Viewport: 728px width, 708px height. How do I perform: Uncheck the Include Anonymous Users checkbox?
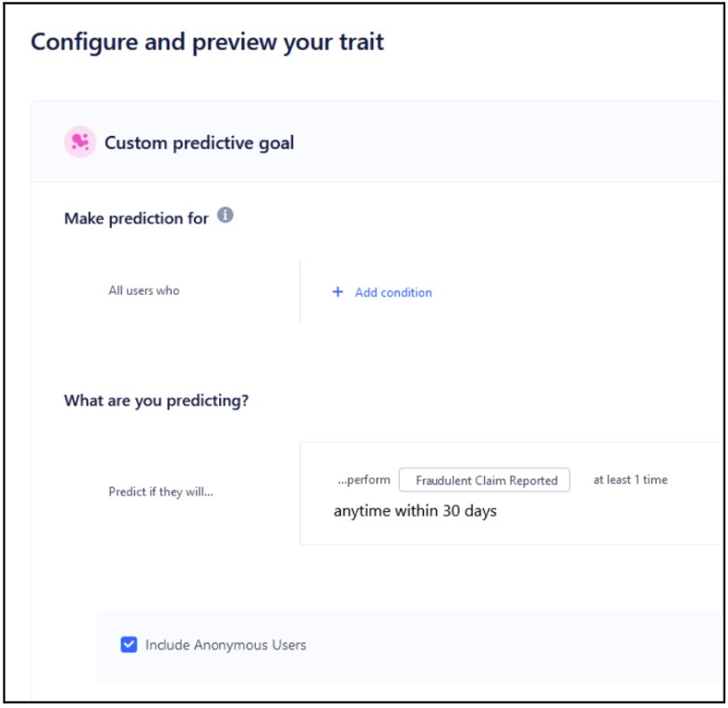[128, 644]
